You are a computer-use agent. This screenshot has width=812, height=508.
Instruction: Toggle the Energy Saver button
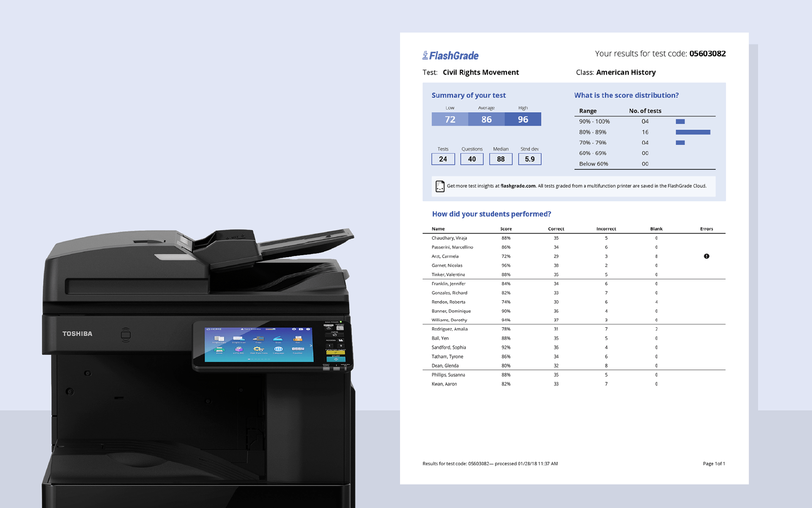pyautogui.click(x=340, y=328)
